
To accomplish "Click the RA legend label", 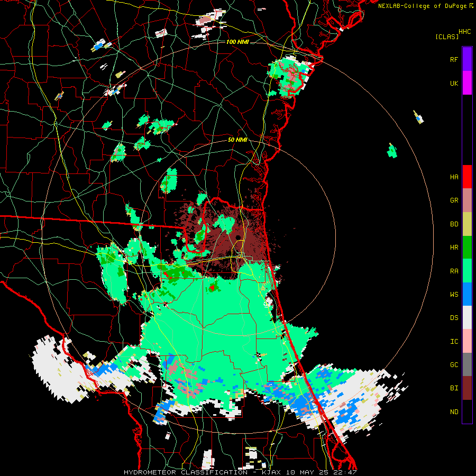I will [x=454, y=271].
